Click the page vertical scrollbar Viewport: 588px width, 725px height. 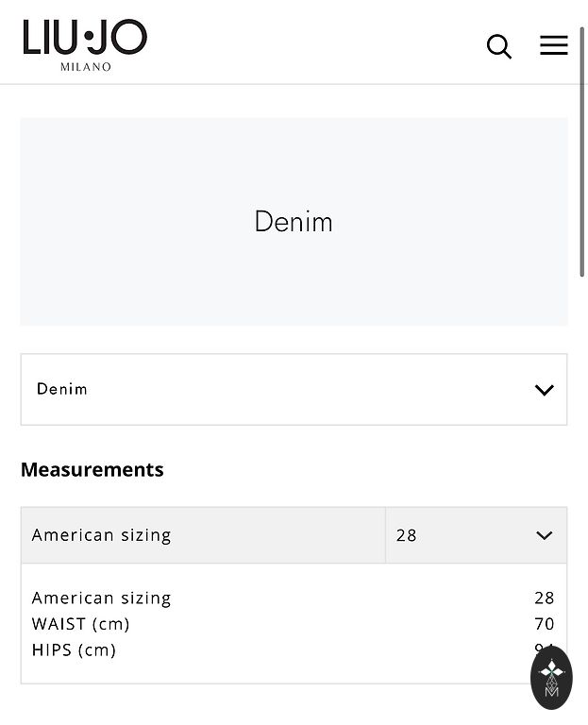pyautogui.click(x=582, y=151)
